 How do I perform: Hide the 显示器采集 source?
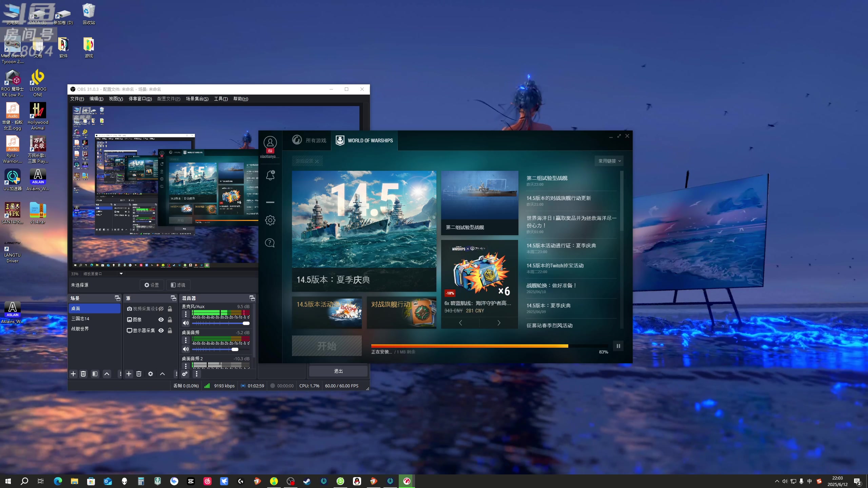pyautogui.click(x=161, y=330)
